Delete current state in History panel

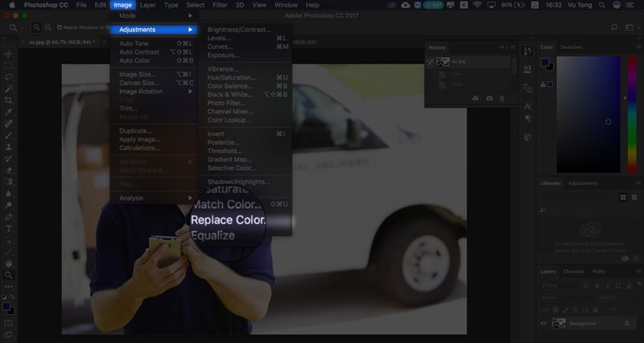[x=502, y=98]
